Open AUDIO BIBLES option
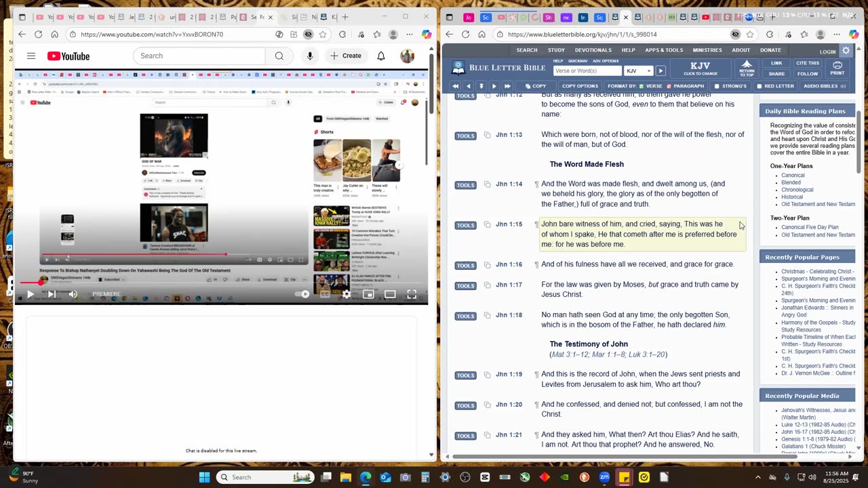 click(825, 86)
